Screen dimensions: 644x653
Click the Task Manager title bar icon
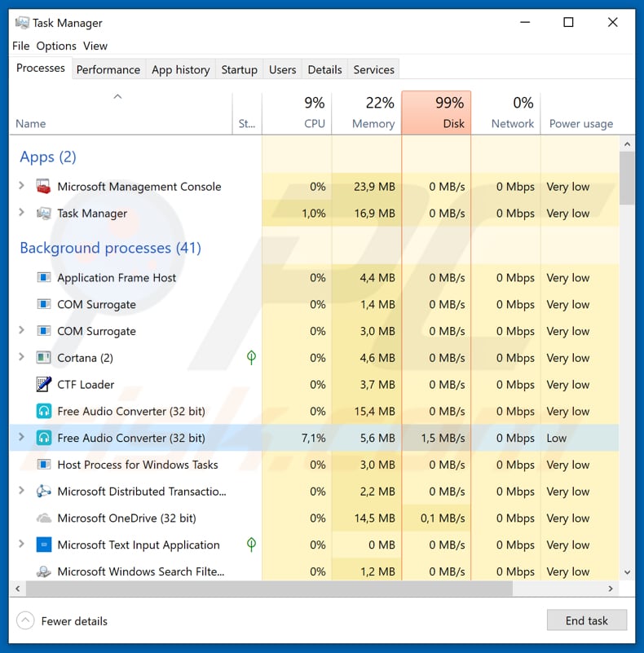coord(22,23)
